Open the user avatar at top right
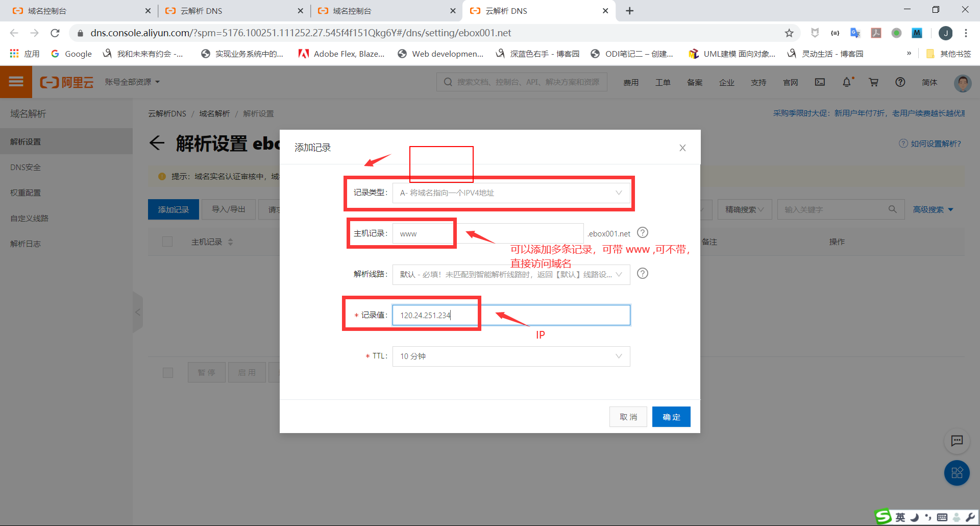The image size is (980, 526). 962,83
